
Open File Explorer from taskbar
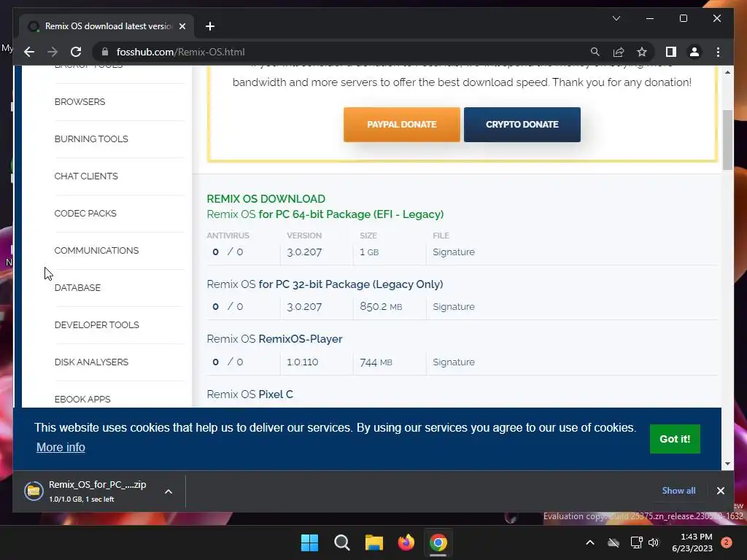click(374, 542)
